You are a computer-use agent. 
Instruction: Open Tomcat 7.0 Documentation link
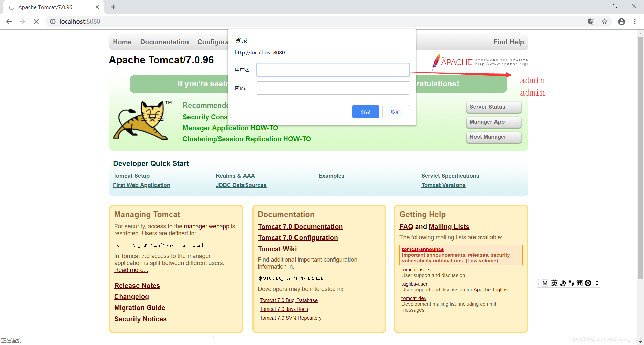pos(300,227)
